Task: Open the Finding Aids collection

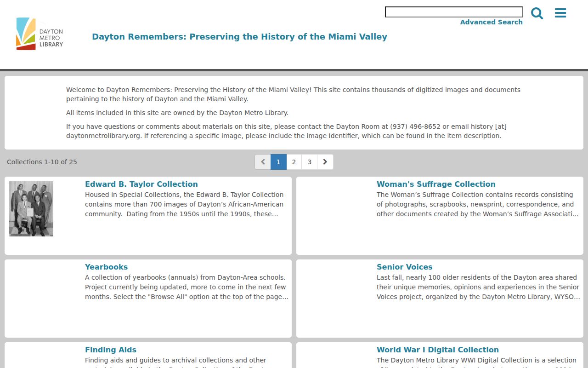Action: click(x=111, y=350)
